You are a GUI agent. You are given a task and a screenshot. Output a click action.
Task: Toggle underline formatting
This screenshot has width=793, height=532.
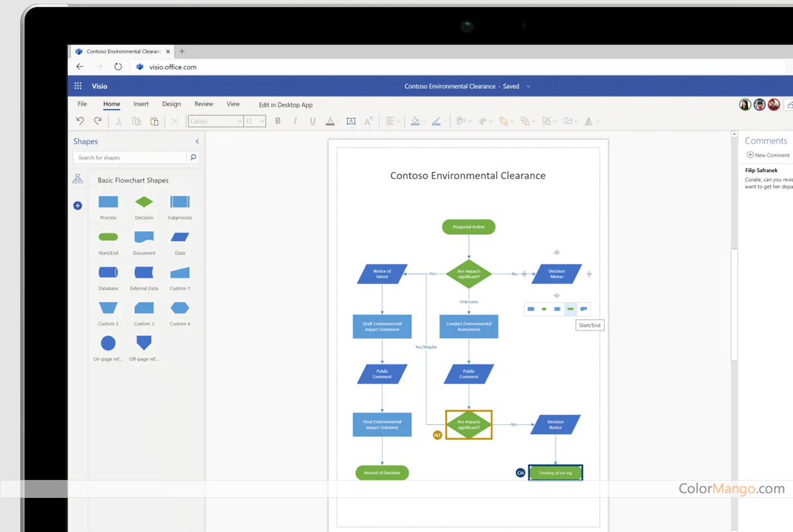pyautogui.click(x=312, y=121)
